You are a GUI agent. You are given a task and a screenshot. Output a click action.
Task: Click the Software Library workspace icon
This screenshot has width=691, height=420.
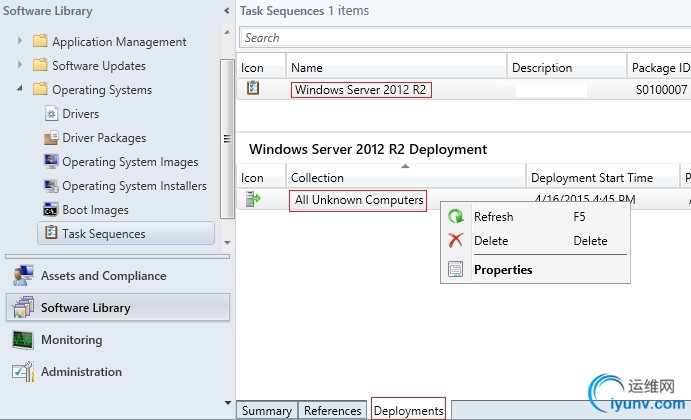pos(23,307)
